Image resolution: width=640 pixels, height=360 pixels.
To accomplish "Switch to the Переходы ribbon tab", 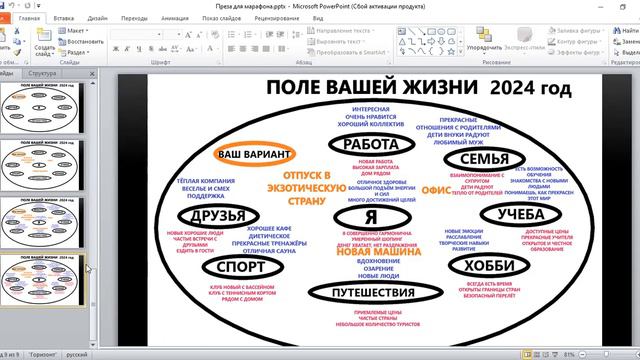I will pyautogui.click(x=134, y=18).
